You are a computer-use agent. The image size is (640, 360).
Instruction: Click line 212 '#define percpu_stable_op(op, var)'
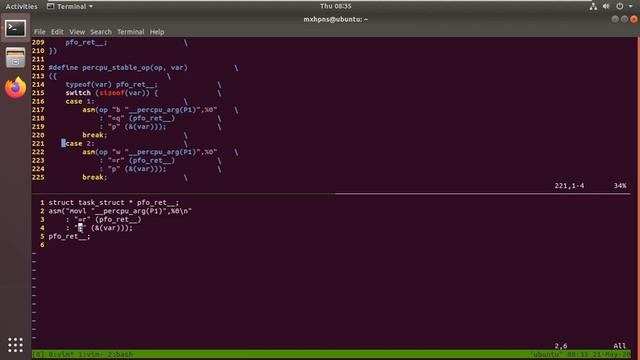(118, 68)
